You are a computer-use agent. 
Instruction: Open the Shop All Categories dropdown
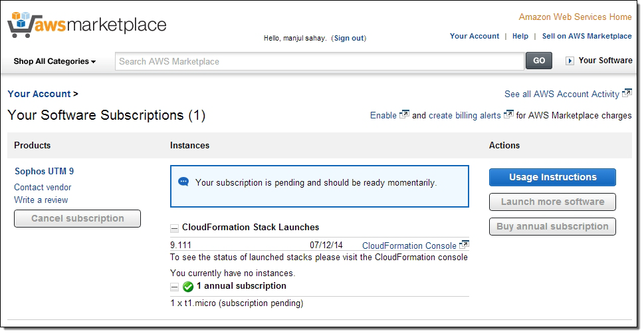[54, 61]
